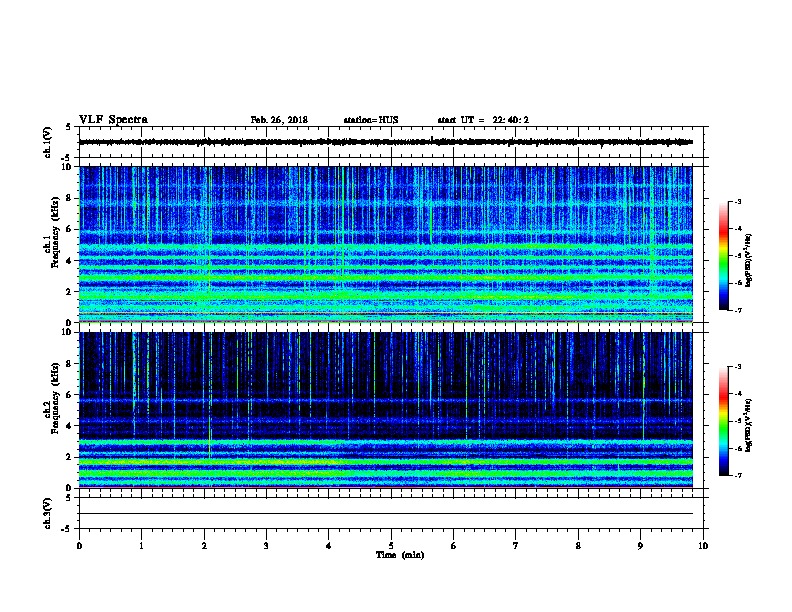This screenshot has width=792, height=612.
Task: Click the time axis tick label "6"
Action: pyautogui.click(x=454, y=546)
